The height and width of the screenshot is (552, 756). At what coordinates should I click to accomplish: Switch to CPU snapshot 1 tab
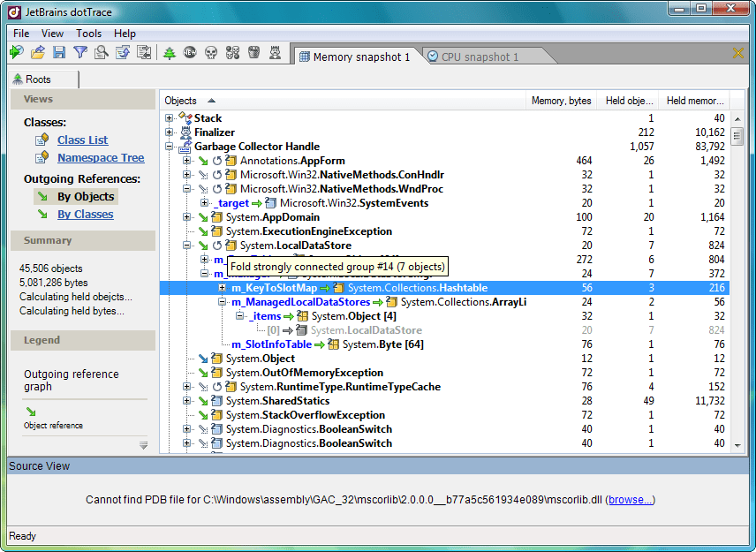click(x=472, y=57)
